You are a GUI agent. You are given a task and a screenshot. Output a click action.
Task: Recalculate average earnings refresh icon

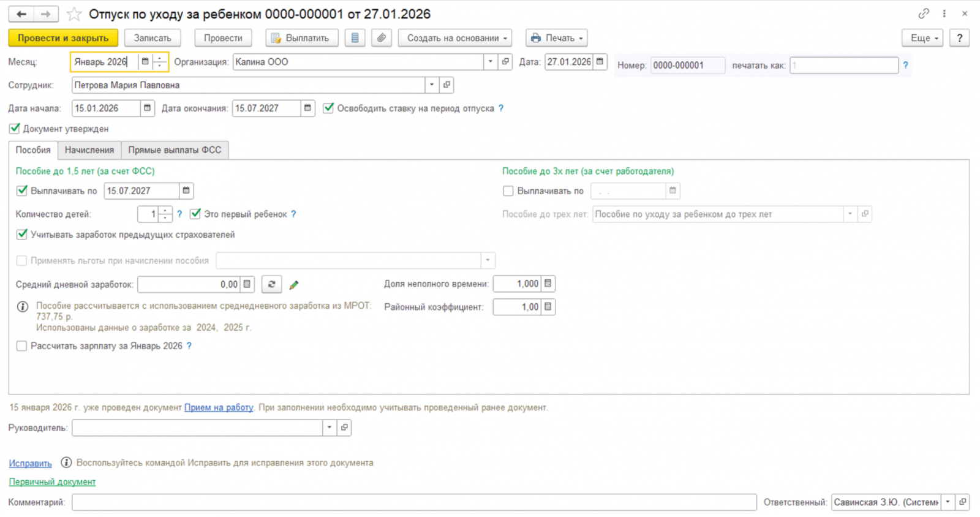click(x=271, y=284)
